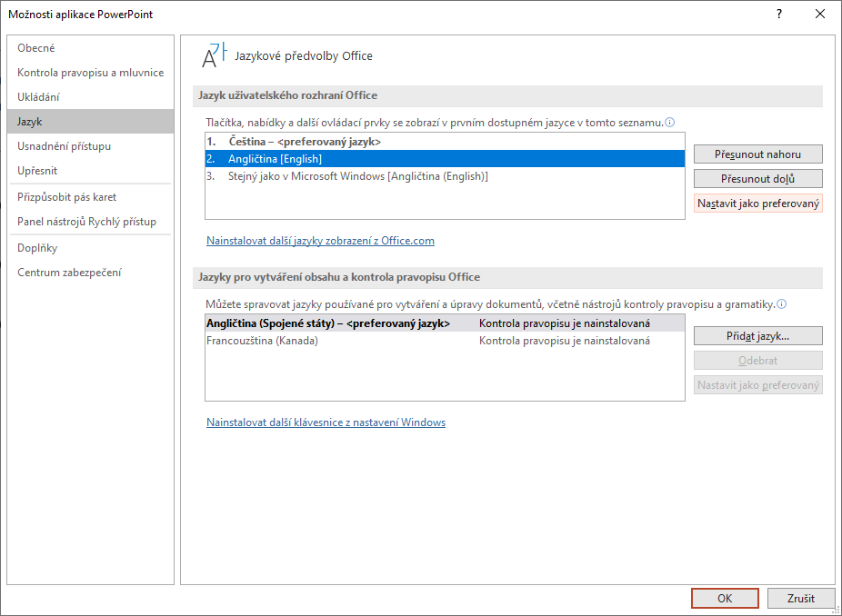Select Čeština in the display language list
The height and width of the screenshot is (616, 842).
(304, 142)
